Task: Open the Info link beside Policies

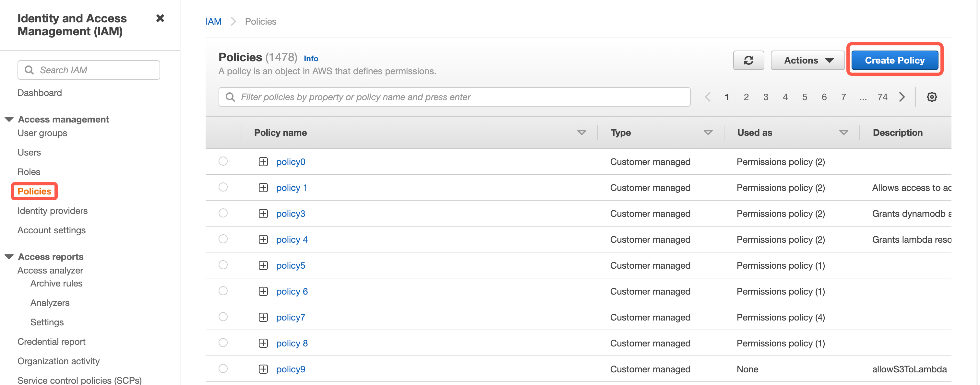Action: click(x=311, y=59)
